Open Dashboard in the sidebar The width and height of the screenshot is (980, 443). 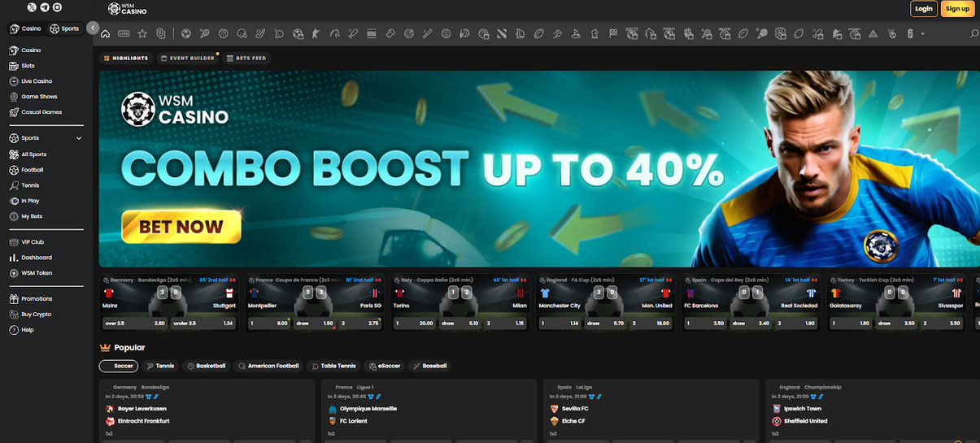coord(31,258)
